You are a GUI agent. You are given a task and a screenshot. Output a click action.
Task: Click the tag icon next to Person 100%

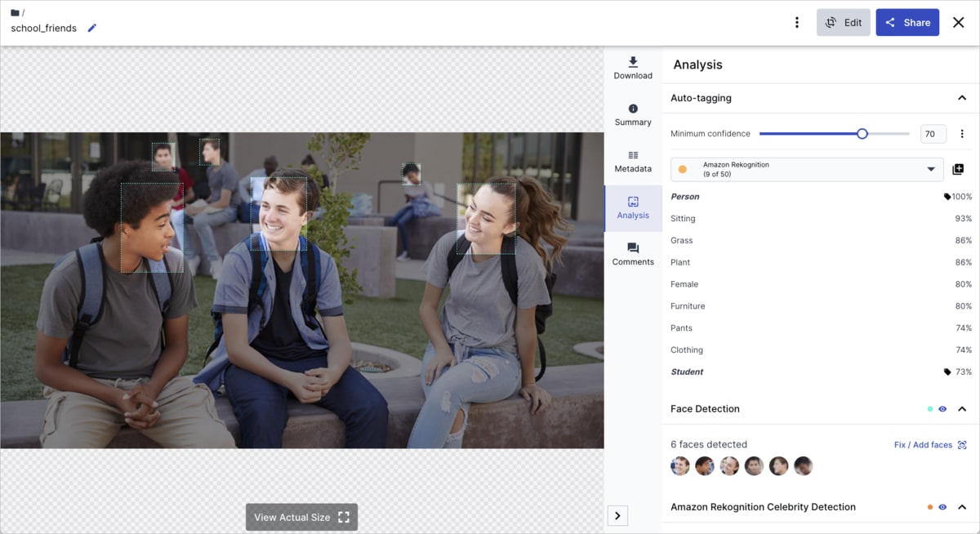click(947, 197)
